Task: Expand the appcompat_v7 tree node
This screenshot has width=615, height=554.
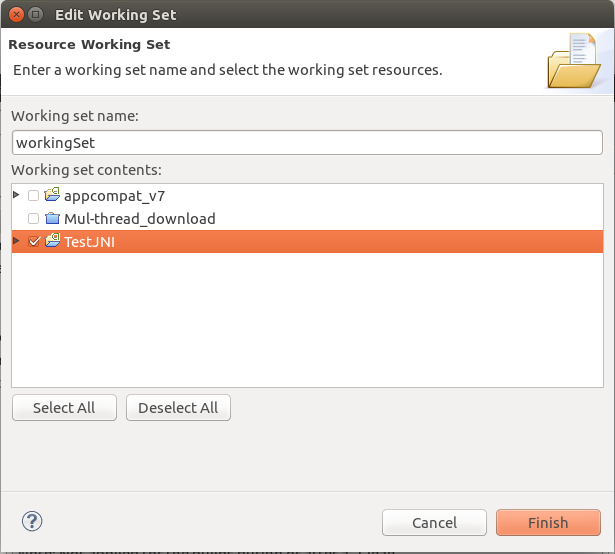Action: [16, 195]
